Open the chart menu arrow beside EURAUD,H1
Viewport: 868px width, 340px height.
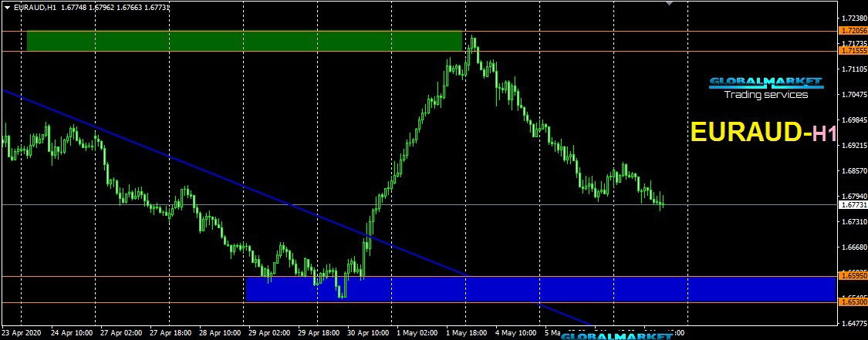(6, 7)
